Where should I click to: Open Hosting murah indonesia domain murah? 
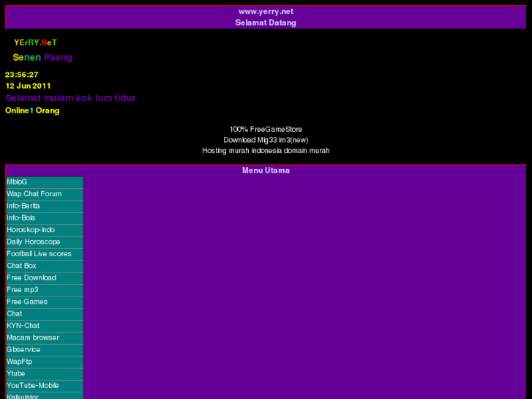pos(266,150)
